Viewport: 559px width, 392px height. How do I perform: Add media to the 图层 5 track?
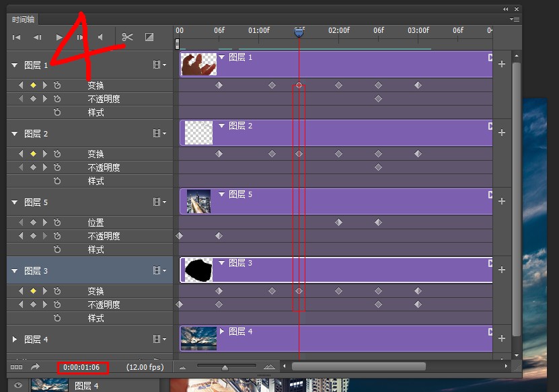502,201
